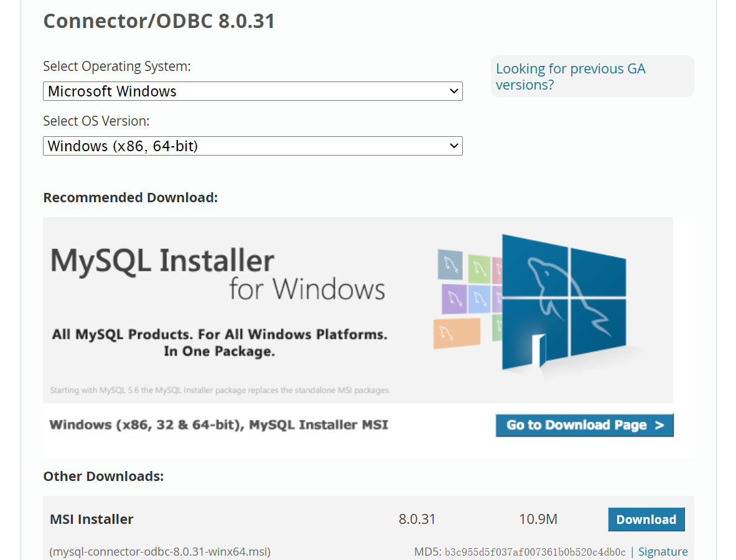Click the top light green dolphin tile

[x=479, y=268]
